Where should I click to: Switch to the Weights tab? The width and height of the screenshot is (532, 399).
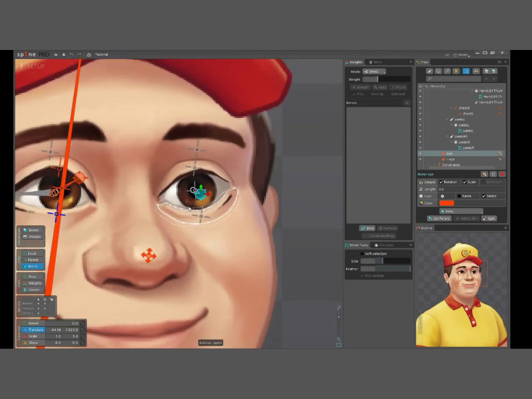coord(354,62)
